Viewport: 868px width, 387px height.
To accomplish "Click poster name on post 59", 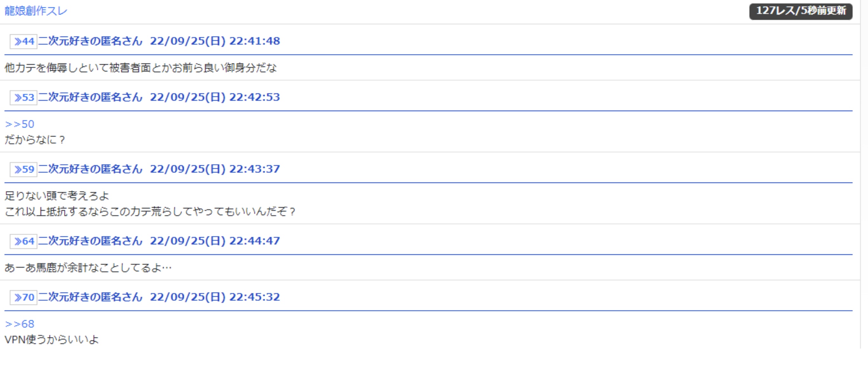I will tap(90, 169).
